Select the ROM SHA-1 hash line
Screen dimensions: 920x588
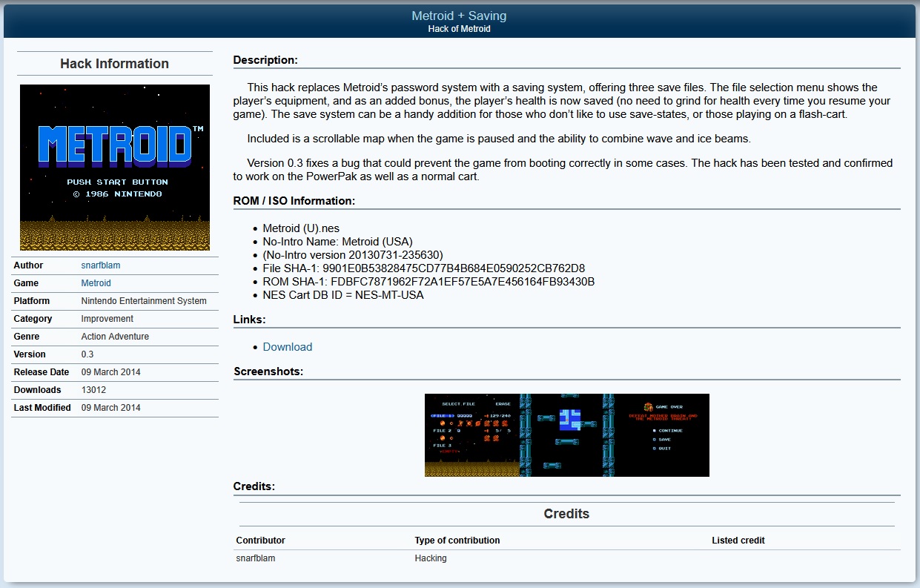(x=428, y=282)
